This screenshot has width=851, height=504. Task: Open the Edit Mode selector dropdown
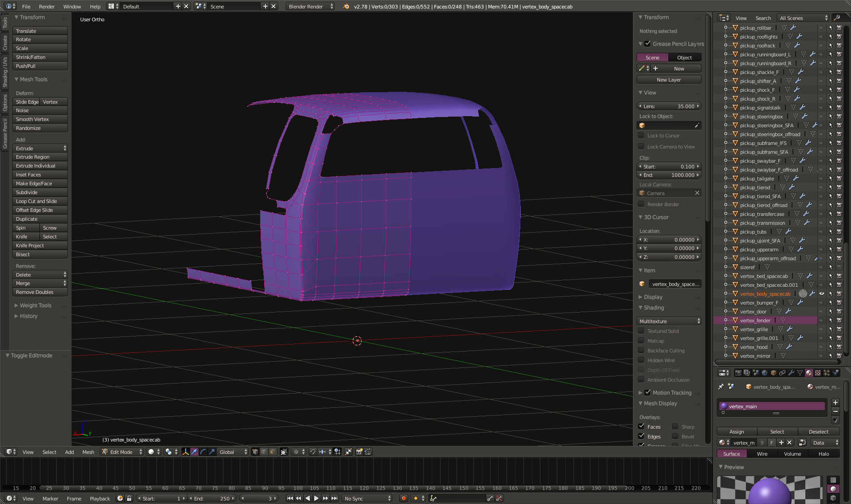[122, 452]
